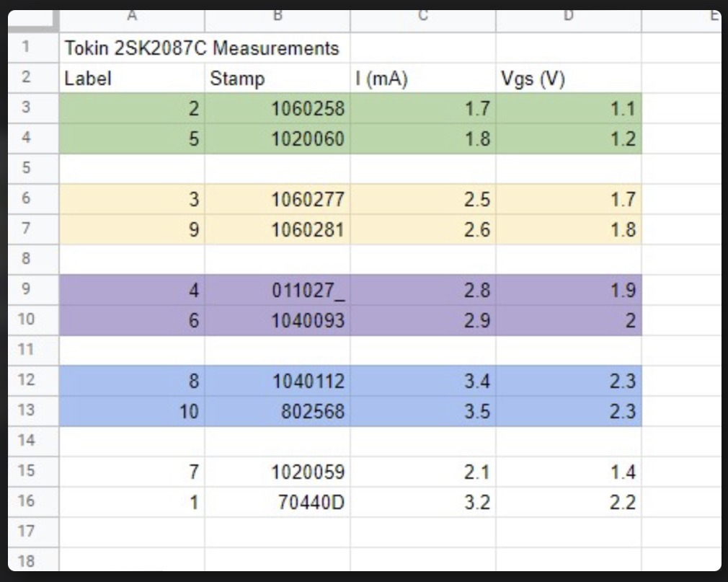Click stamp cell 1060258
Screen dimensions: 728x582
point(278,108)
